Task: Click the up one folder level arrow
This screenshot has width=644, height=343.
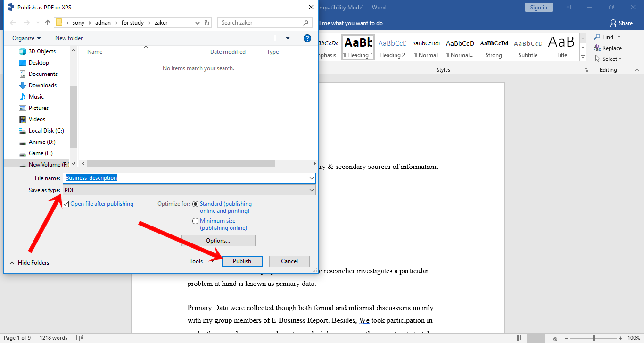Action: (x=47, y=22)
